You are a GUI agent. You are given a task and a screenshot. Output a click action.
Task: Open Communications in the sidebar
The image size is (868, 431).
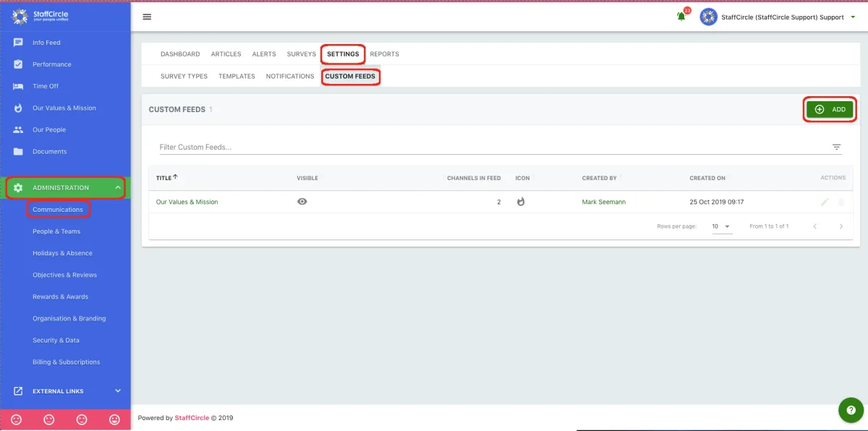[58, 210]
